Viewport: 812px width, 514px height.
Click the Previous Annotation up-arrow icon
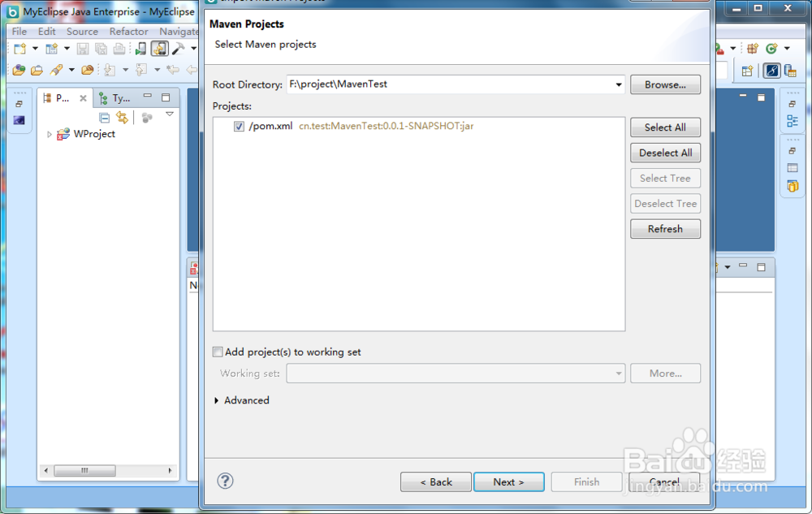140,69
